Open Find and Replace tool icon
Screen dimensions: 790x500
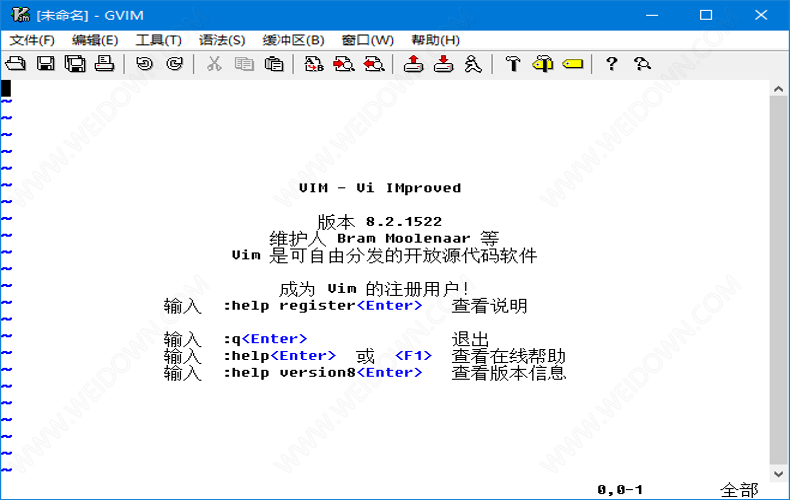(314, 64)
